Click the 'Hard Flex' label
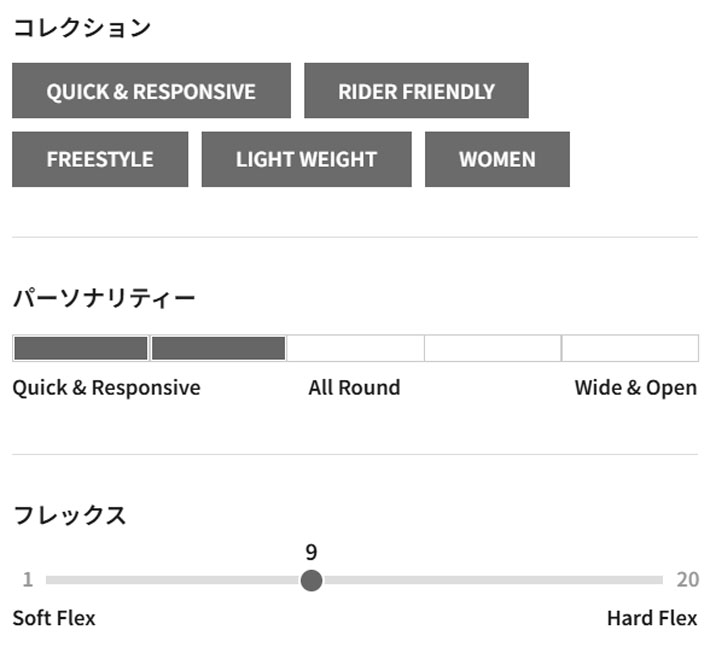Screen dimensions: 710x653 coord(651,618)
